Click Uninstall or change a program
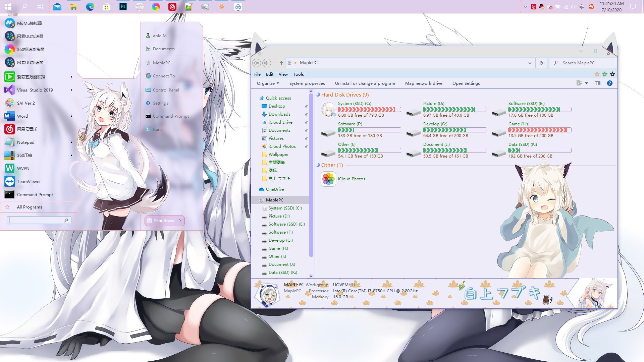 [365, 83]
